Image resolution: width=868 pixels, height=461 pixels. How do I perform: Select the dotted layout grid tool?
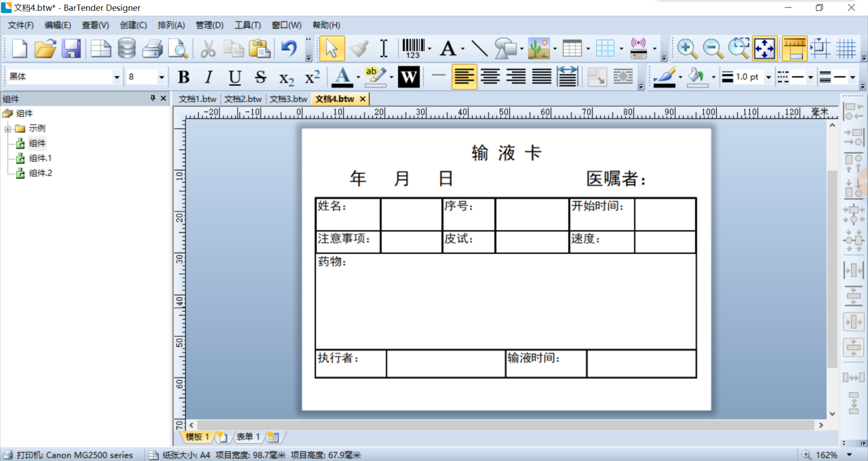(x=606, y=48)
